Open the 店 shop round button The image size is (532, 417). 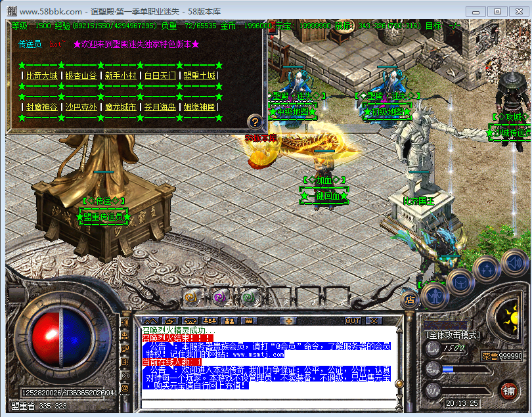point(410,300)
